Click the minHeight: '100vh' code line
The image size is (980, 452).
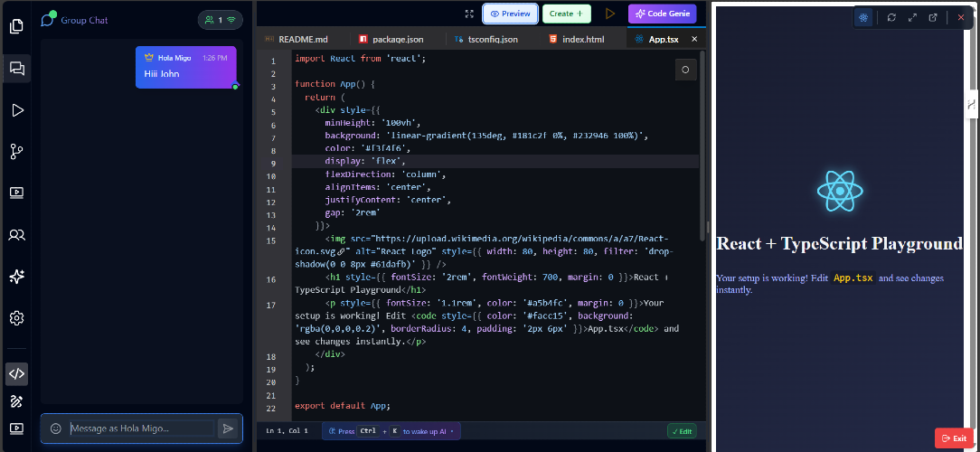coord(372,123)
